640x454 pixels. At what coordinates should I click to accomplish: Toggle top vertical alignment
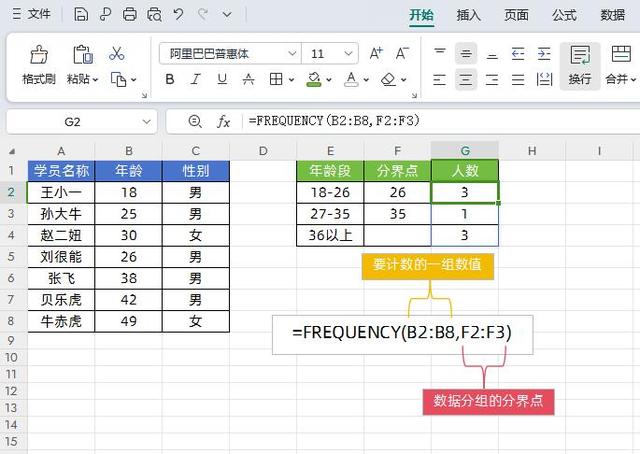[440, 53]
